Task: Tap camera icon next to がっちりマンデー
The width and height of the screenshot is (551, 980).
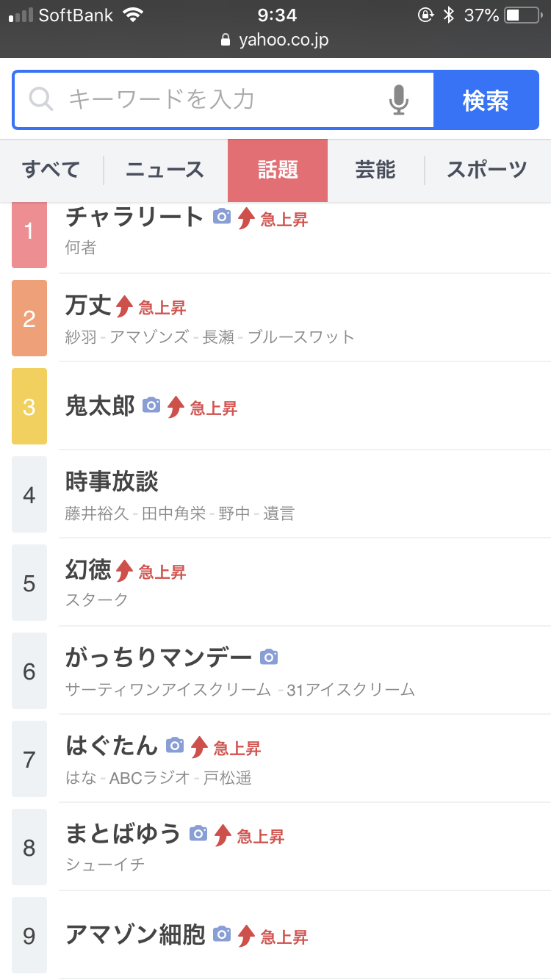Action: 269,657
